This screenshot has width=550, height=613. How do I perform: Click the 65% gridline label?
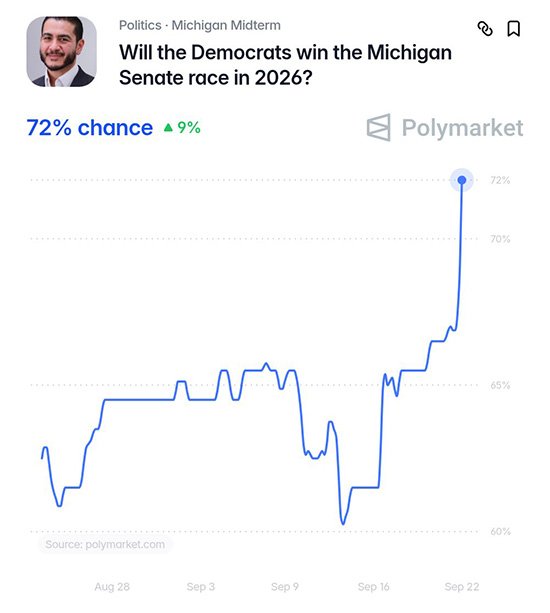500,385
